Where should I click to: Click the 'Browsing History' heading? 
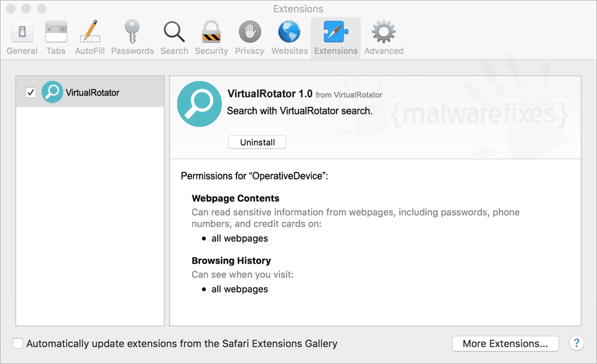tap(232, 261)
